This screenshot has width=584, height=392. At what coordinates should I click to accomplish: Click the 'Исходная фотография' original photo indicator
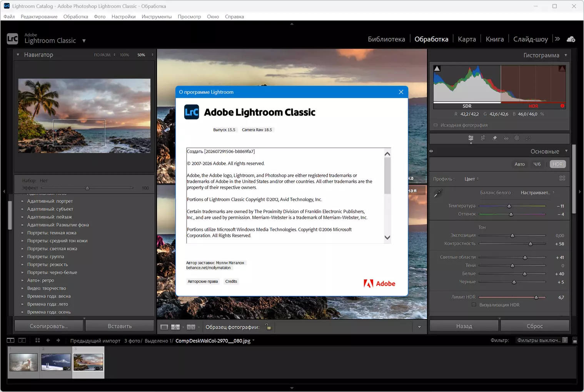click(x=461, y=125)
